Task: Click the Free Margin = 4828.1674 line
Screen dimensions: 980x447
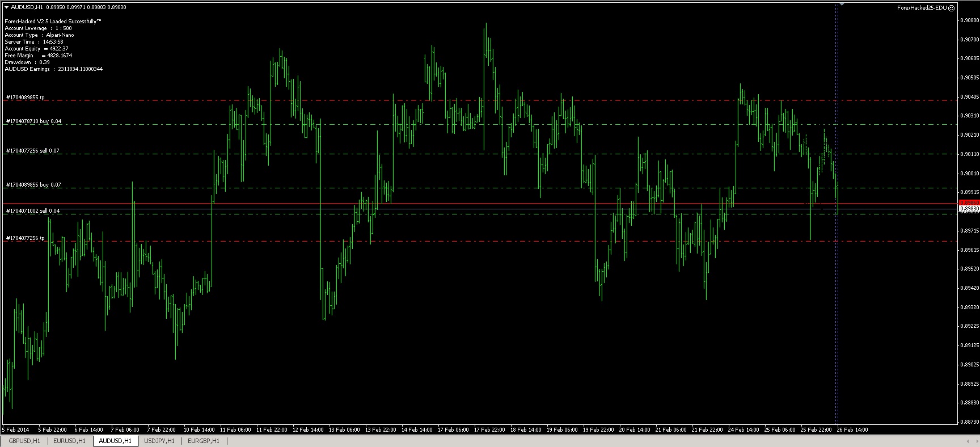Action: point(38,56)
